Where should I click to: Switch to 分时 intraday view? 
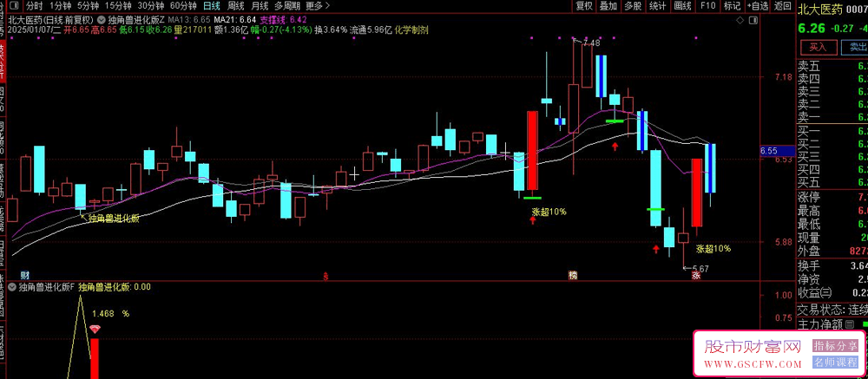pos(35,6)
